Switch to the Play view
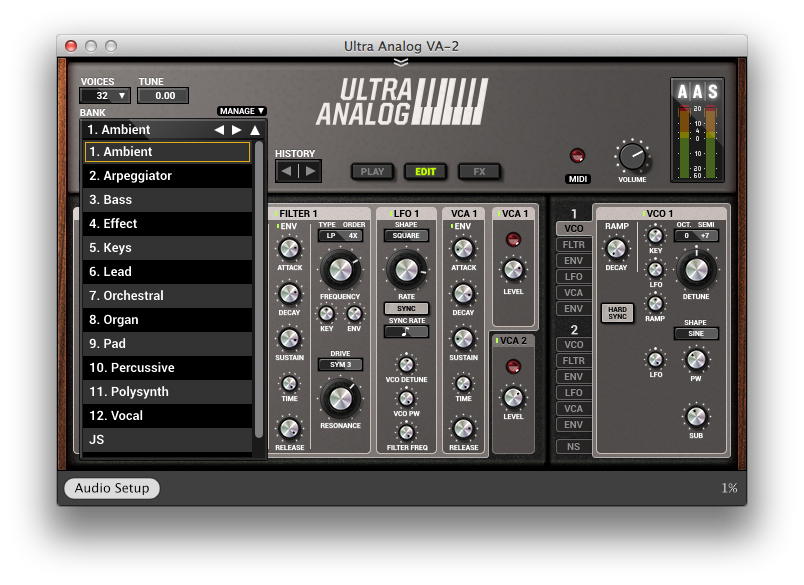 point(372,172)
